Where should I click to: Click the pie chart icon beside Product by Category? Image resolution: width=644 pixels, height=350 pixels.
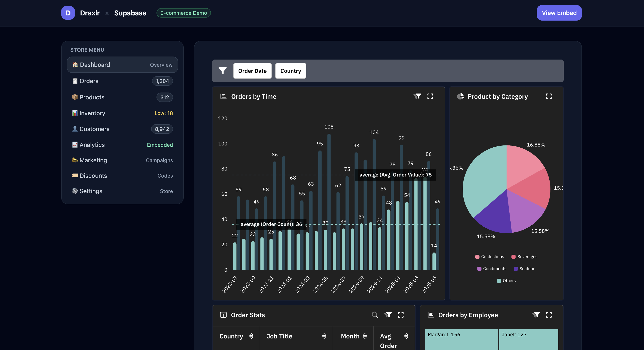460,96
